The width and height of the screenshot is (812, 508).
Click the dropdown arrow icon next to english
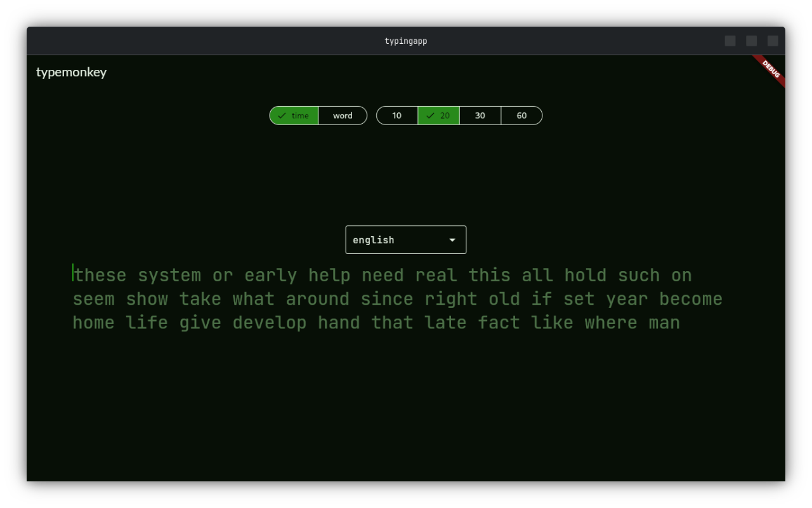[x=452, y=240]
